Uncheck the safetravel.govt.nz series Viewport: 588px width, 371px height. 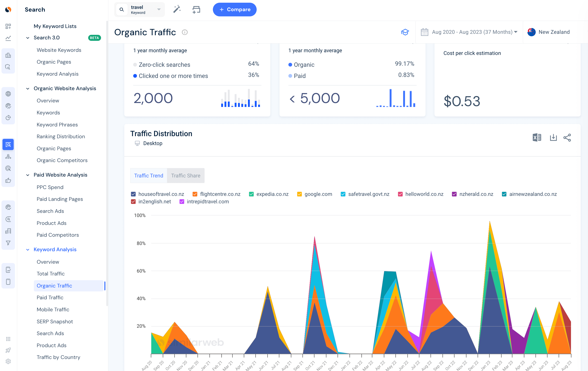tap(343, 194)
